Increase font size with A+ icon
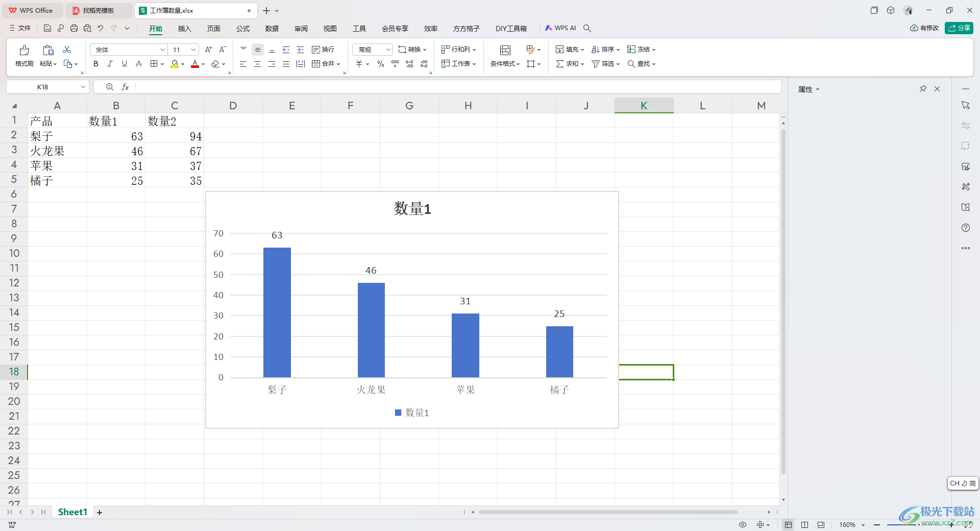980x531 pixels. coord(208,50)
